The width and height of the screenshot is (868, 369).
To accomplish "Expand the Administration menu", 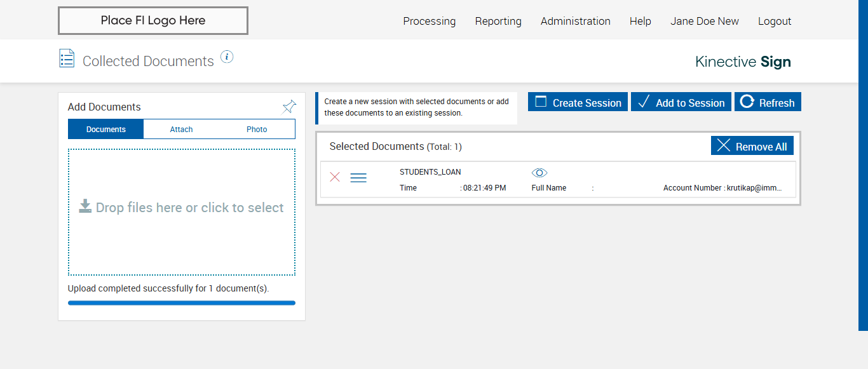I will tap(575, 21).
